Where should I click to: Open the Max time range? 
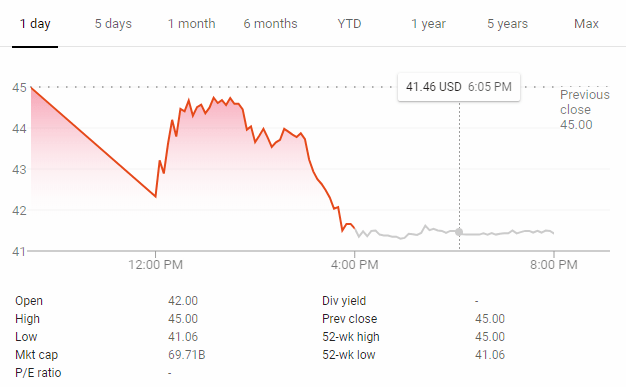(x=586, y=24)
